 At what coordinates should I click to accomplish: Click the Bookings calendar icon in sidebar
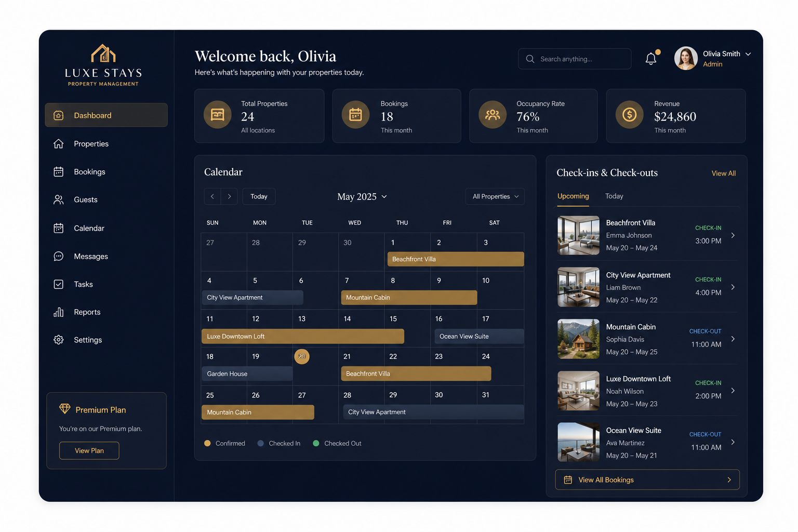tap(59, 172)
